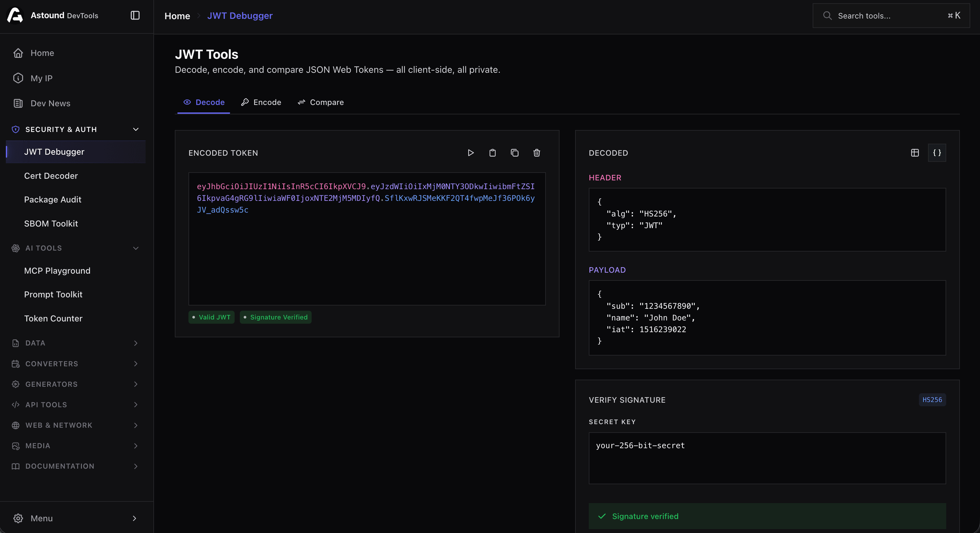Open JWT Debugger in sidebar

pos(76,152)
